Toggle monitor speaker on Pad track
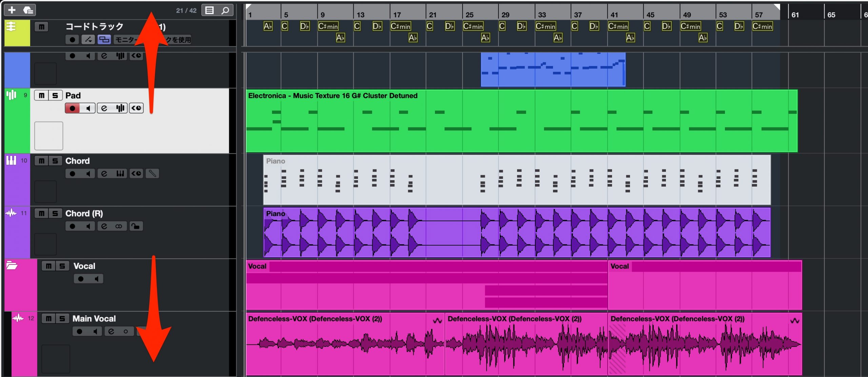The height and width of the screenshot is (377, 868). pos(88,108)
